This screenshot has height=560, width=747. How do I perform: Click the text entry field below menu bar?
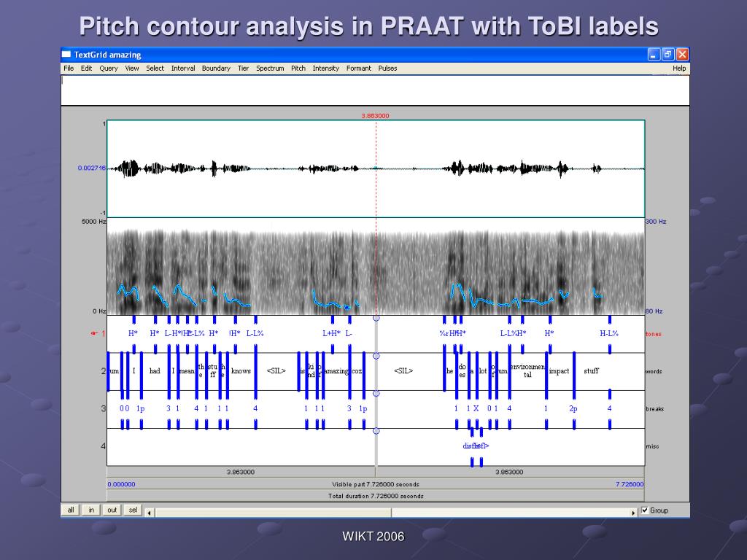click(375, 90)
